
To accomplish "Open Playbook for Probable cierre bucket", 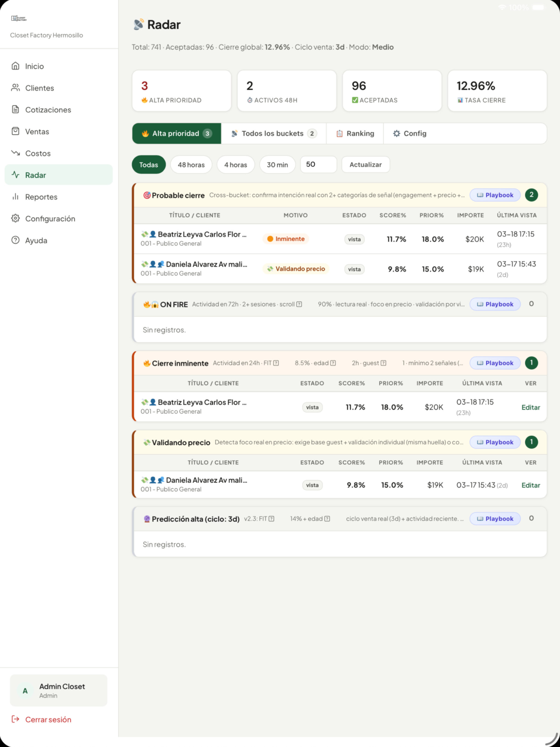I will click(495, 195).
